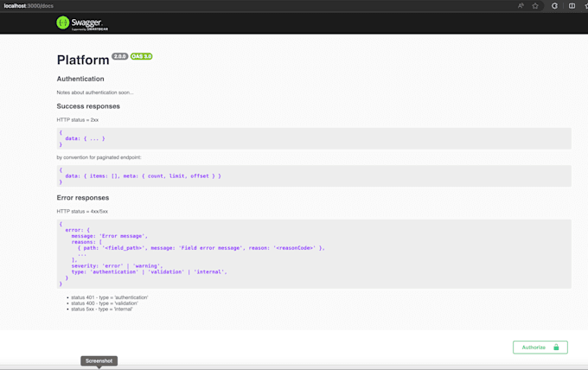The image size is (588, 370).
Task: Click 'Notes about authentication soon...' text
Action: point(95,92)
